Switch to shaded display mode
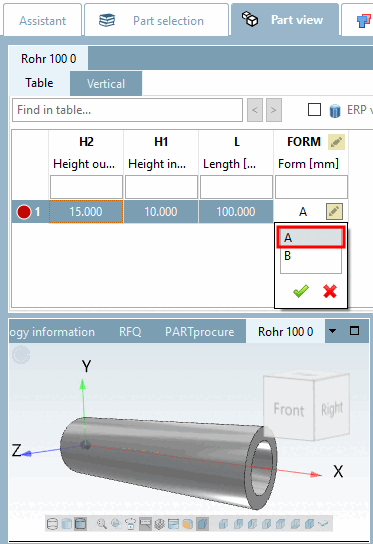 [66, 524]
